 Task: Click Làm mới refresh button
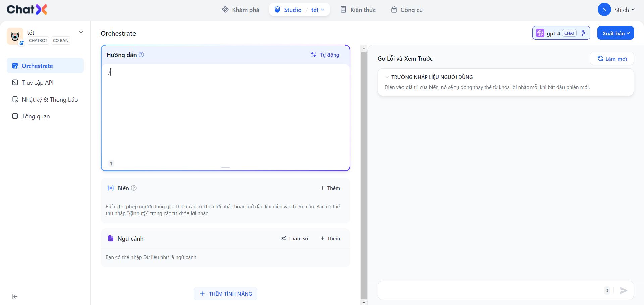612,58
